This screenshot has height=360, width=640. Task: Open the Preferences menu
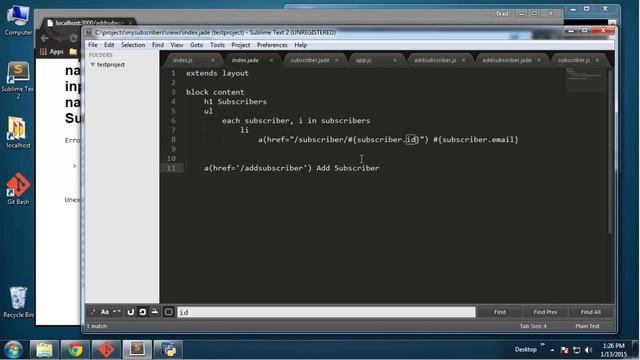pos(272,45)
